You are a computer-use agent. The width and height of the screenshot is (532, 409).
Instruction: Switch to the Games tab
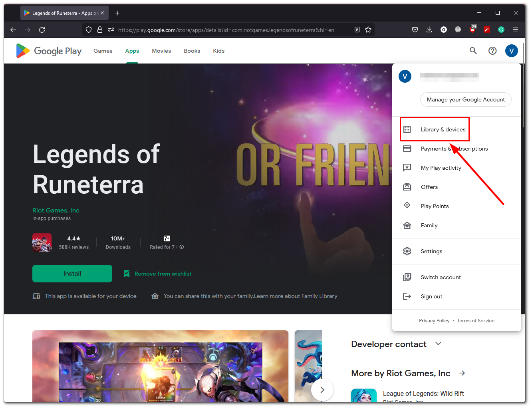click(x=103, y=51)
